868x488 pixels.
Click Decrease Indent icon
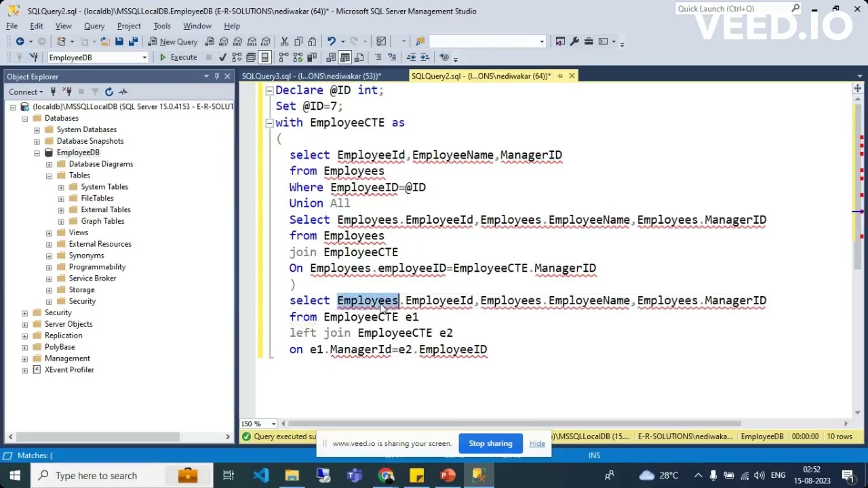tap(412, 58)
